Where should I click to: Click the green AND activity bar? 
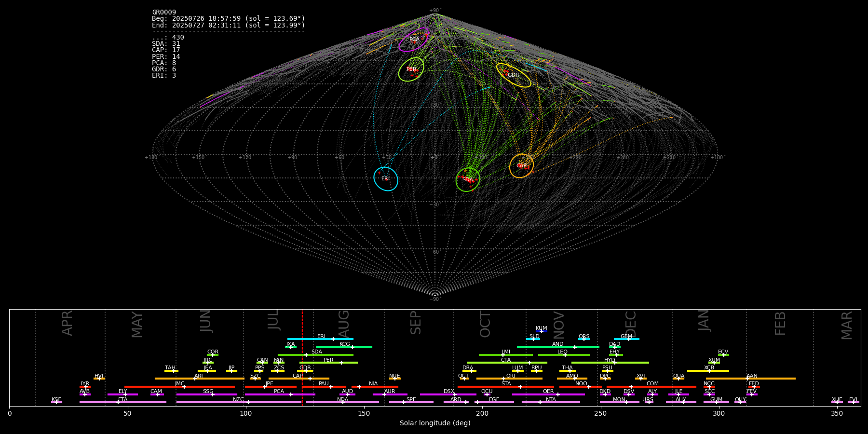tap(558, 347)
